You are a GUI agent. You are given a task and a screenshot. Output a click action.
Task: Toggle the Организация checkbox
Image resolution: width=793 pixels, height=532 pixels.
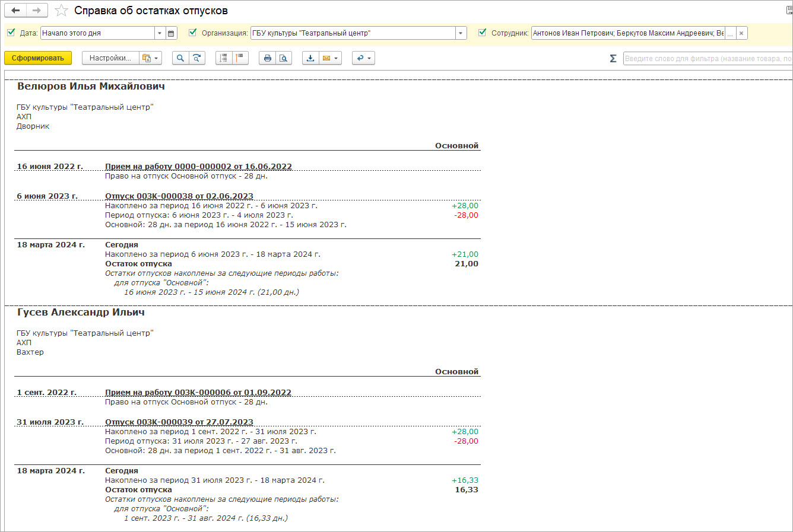pyautogui.click(x=192, y=33)
